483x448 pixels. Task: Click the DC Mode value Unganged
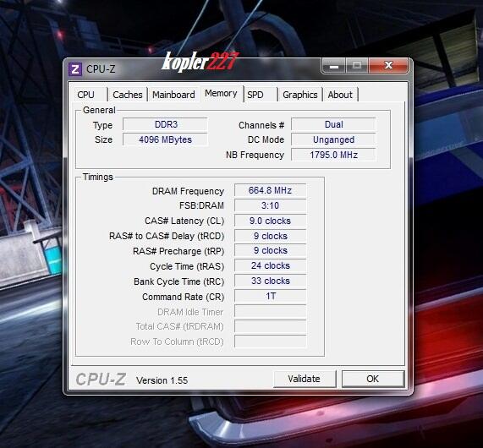click(x=333, y=139)
